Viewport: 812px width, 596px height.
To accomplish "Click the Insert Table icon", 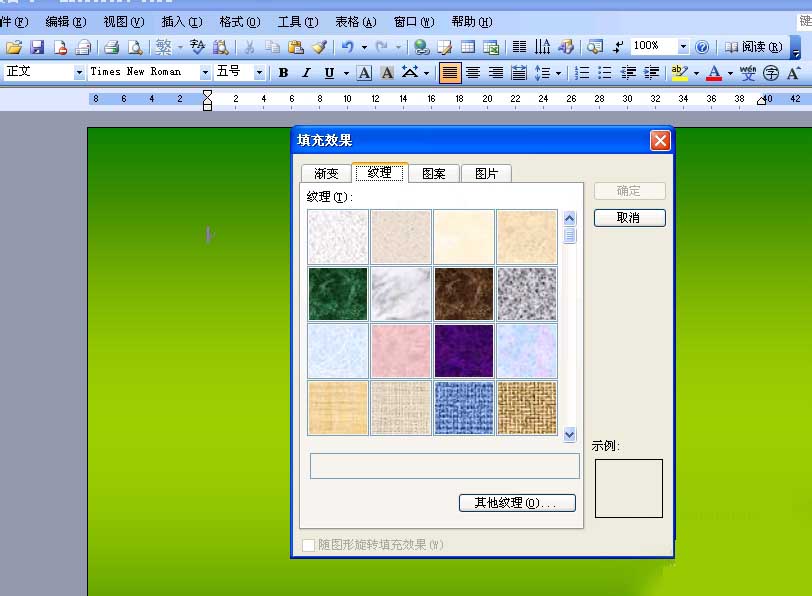I will point(468,47).
